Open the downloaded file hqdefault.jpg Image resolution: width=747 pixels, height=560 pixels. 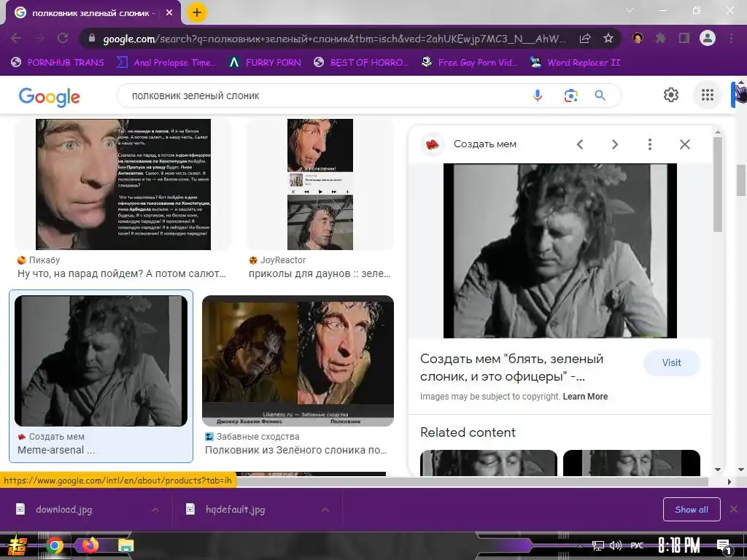(x=235, y=510)
